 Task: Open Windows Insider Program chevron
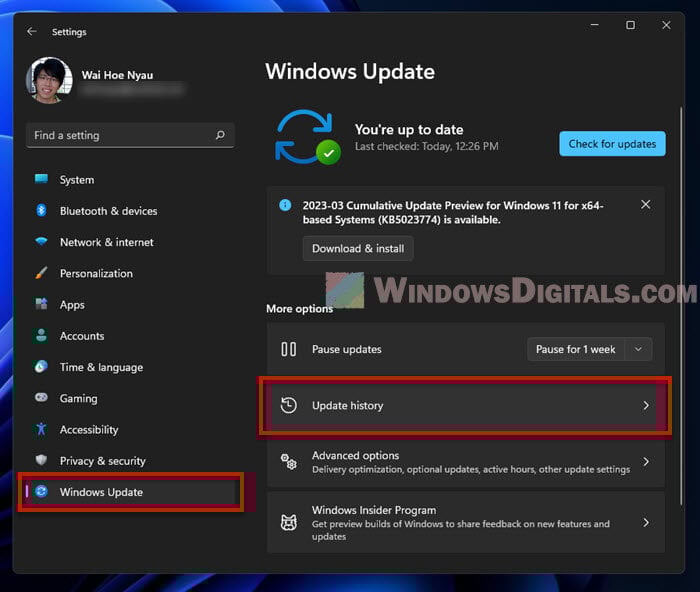coord(646,522)
